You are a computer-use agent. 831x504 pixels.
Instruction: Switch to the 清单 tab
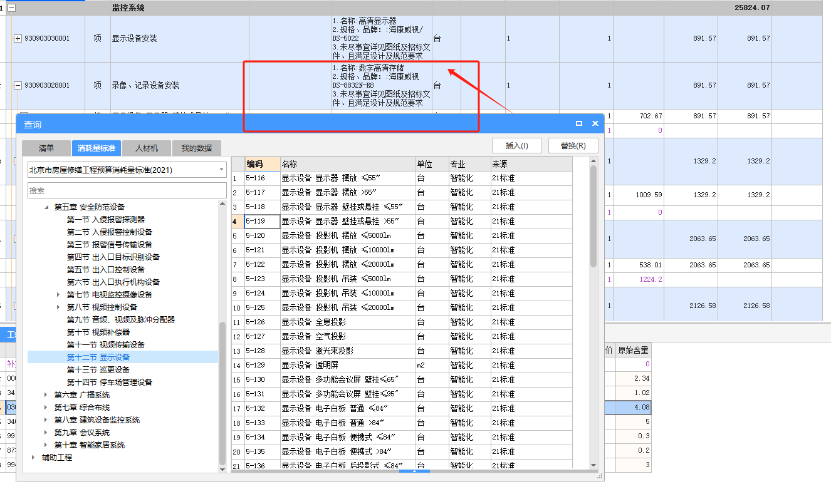[46, 148]
